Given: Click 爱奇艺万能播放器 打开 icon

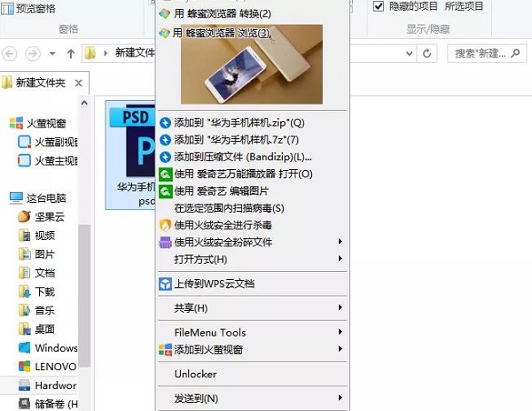Looking at the screenshot, I should click(166, 174).
